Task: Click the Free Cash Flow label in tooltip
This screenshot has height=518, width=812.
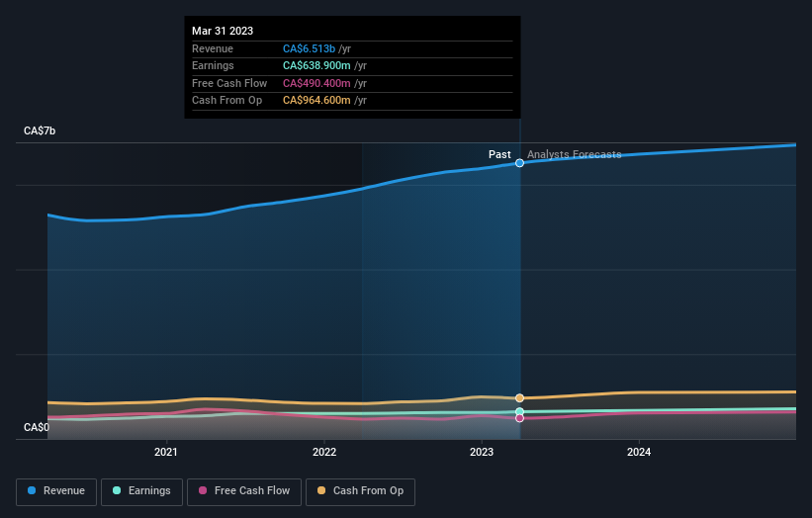Action: tap(229, 83)
